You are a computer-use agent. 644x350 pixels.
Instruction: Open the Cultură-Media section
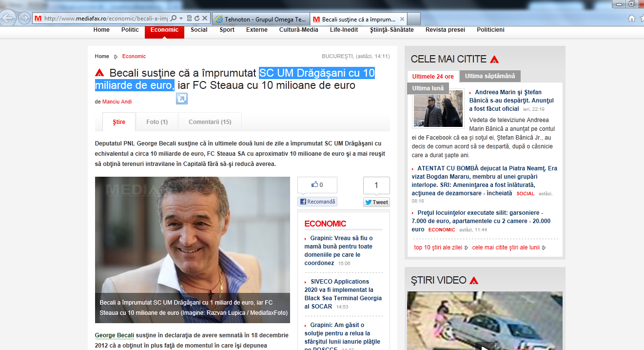[299, 30]
